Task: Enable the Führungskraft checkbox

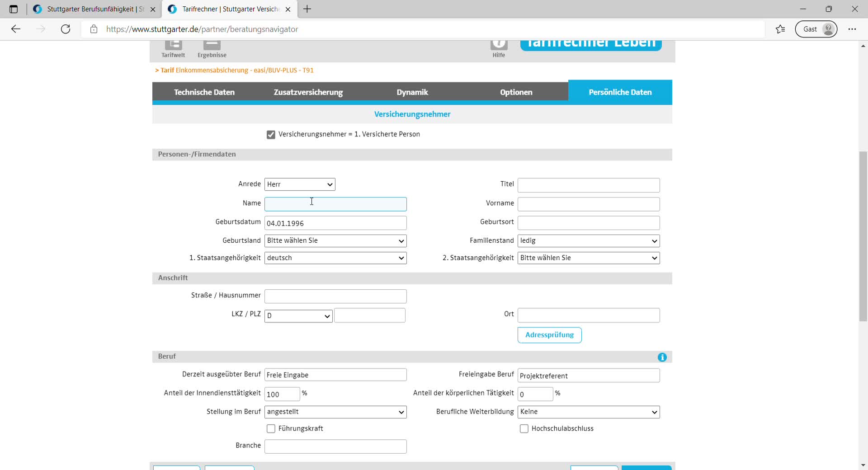Action: (271, 429)
